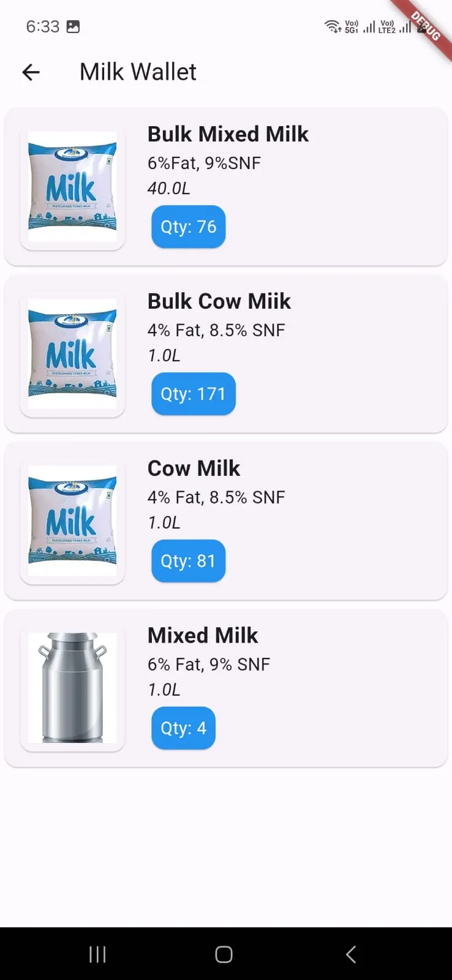Viewport: 452px width, 980px height.
Task: Tap the Android recent apps icon
Action: pyautogui.click(x=97, y=954)
